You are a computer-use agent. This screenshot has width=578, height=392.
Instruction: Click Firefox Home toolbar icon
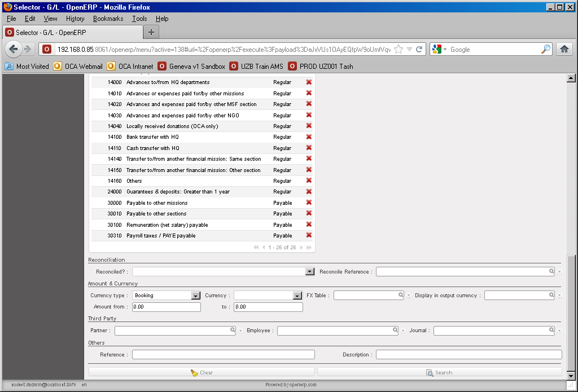click(564, 49)
